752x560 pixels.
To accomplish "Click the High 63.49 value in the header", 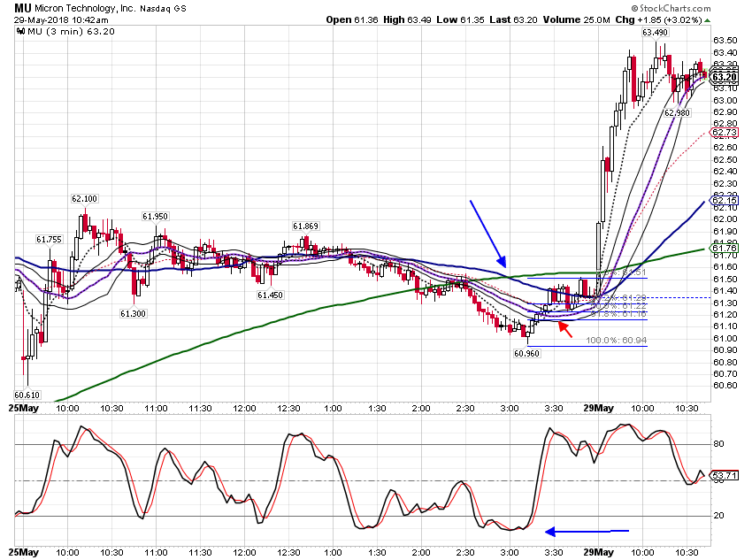I will pyautogui.click(x=407, y=19).
